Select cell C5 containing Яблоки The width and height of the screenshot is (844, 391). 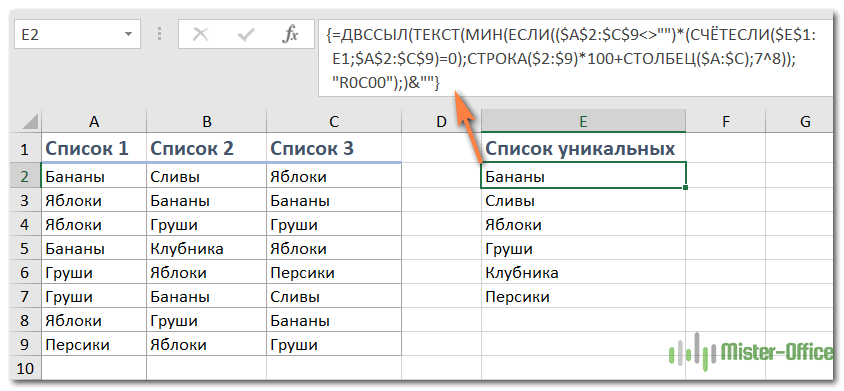tap(334, 249)
